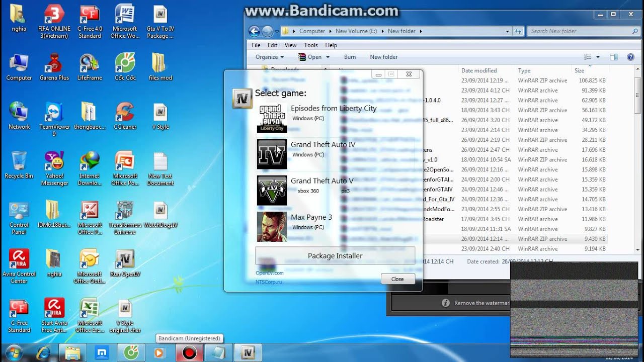Open Transformers Universe icon
The width and height of the screenshot is (644, 362).
[x=125, y=218]
